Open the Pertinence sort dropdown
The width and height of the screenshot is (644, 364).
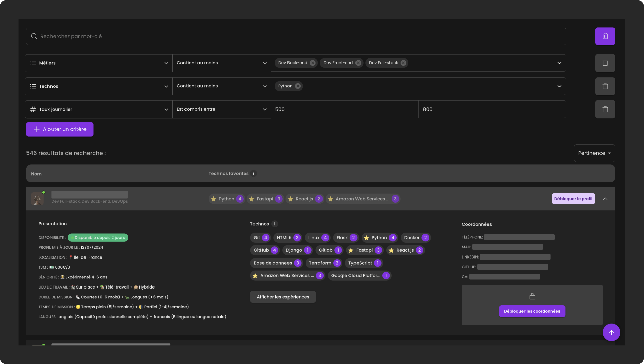coord(594,153)
